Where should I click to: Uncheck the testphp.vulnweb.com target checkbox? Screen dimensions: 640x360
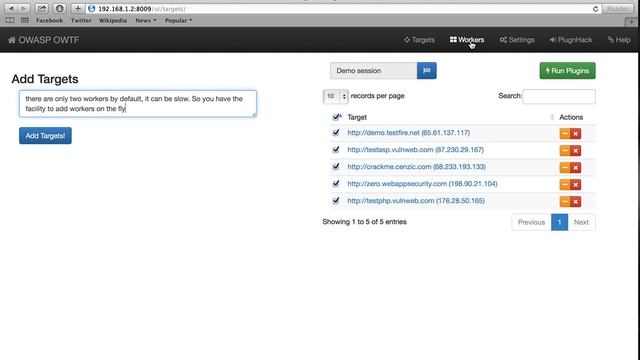pos(336,200)
